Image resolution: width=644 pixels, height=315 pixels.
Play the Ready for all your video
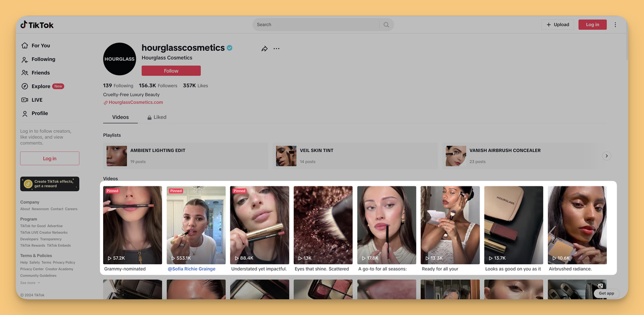click(x=450, y=225)
